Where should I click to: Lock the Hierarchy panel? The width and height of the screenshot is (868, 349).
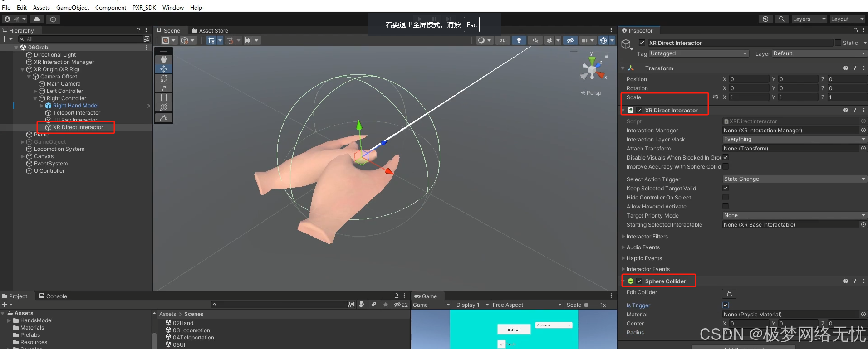[x=138, y=30]
